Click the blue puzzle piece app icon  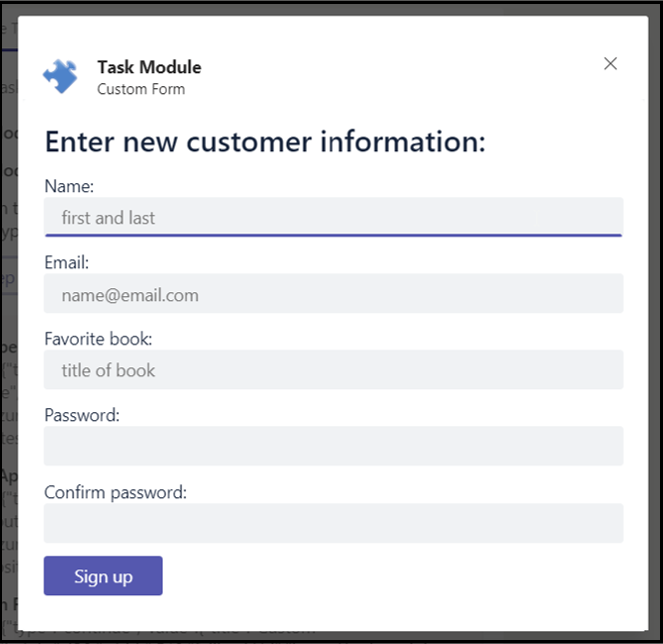[x=60, y=76]
